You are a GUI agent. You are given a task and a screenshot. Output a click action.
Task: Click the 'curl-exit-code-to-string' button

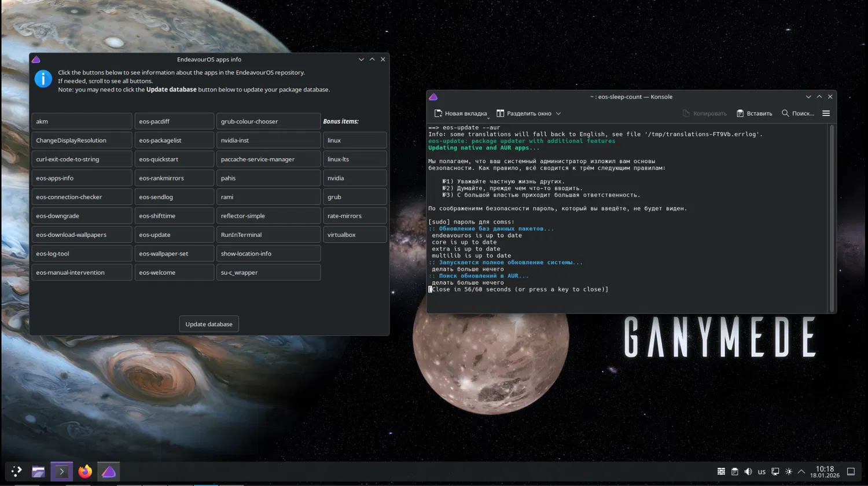click(x=82, y=159)
